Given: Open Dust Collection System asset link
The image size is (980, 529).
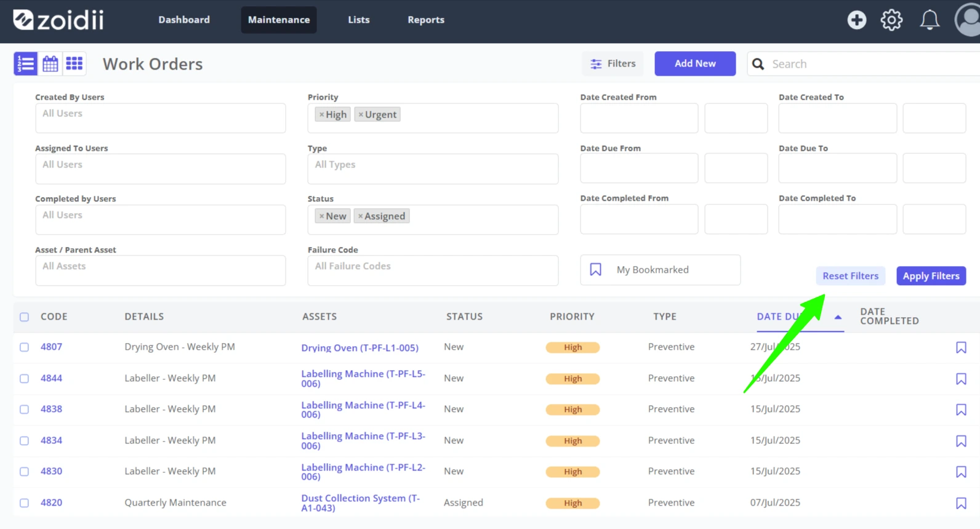Looking at the screenshot, I should click(x=361, y=503).
